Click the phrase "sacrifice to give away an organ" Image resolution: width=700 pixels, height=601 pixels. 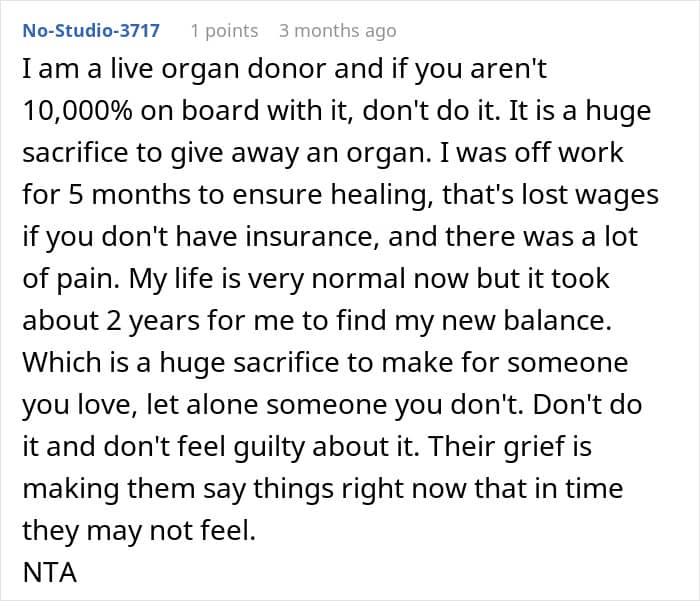coord(226,153)
